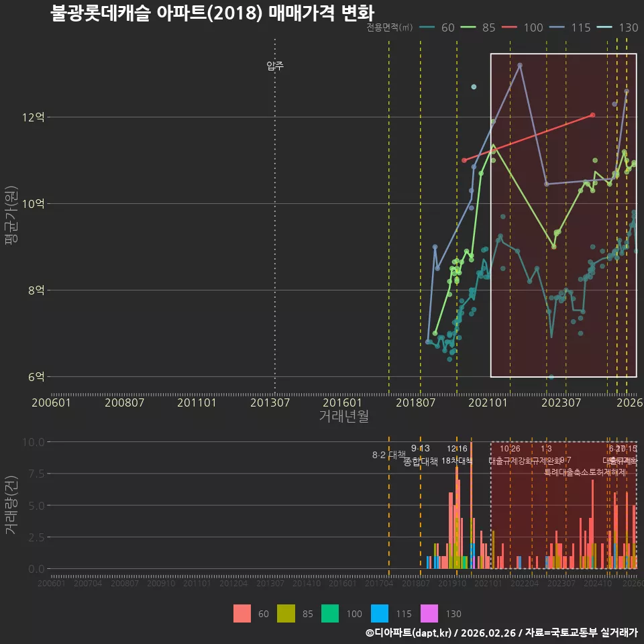Click the olive 85 square in bottom legend

coord(286,614)
